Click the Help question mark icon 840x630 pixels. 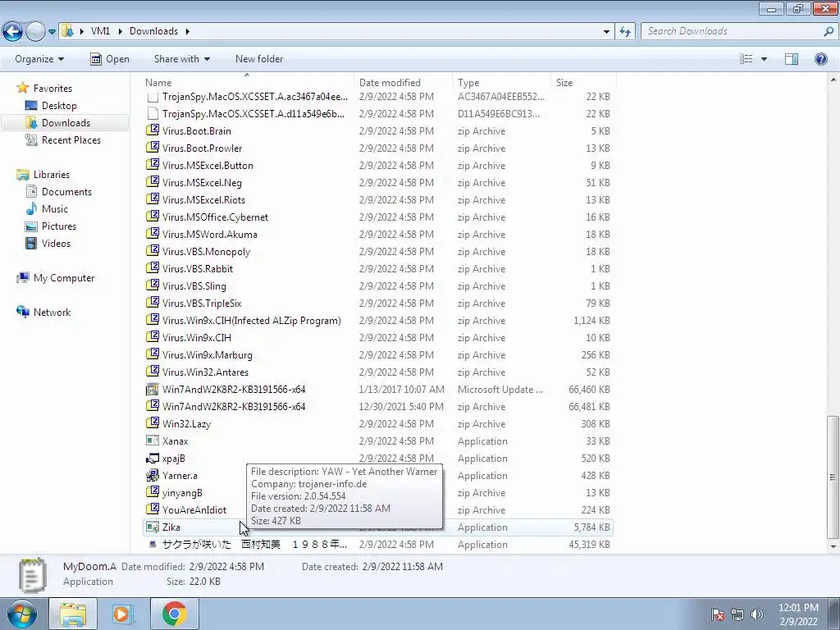point(820,59)
